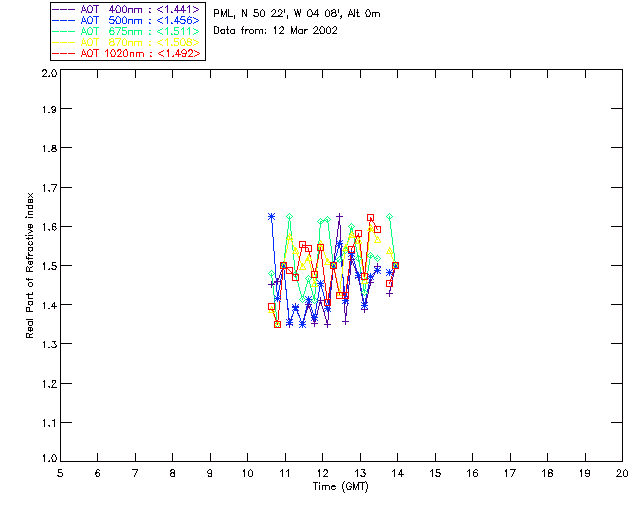Click the purple dashed legend line for 400nm
This screenshot has width=640, height=512.
click(63, 9)
